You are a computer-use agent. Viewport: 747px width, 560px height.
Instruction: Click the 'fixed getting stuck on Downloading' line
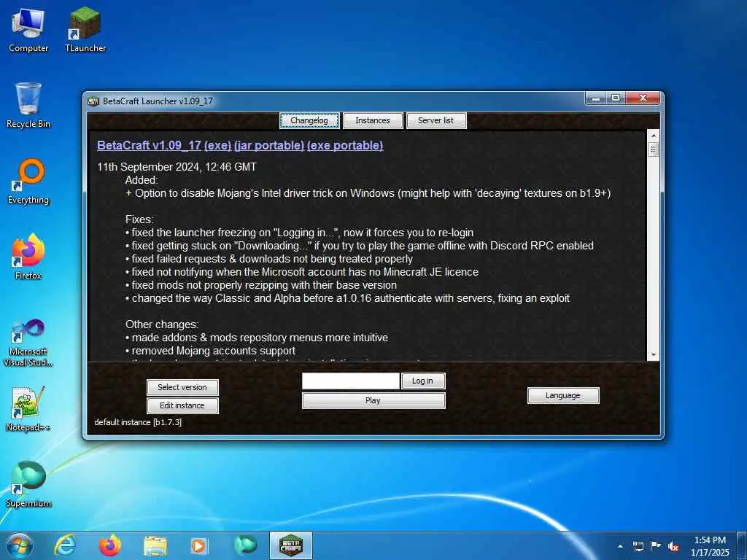[360, 246]
